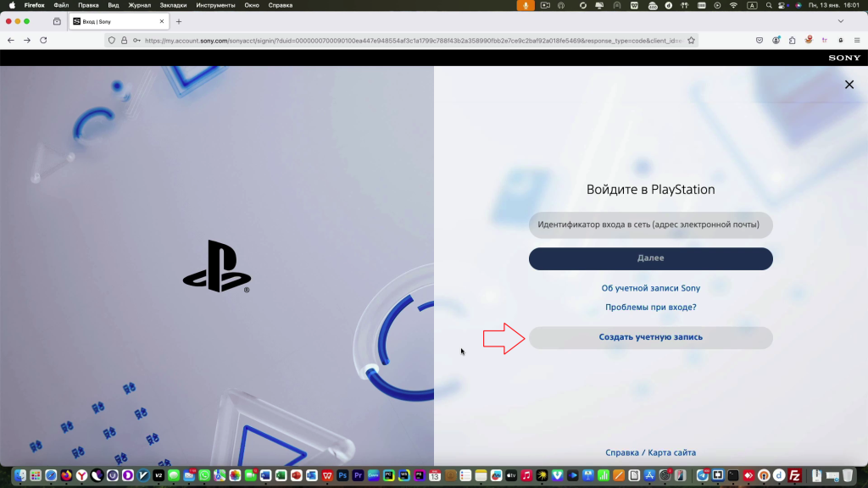Screen dimensions: 868x488
Task: Open a new tab with the plus button
Action: click(179, 21)
